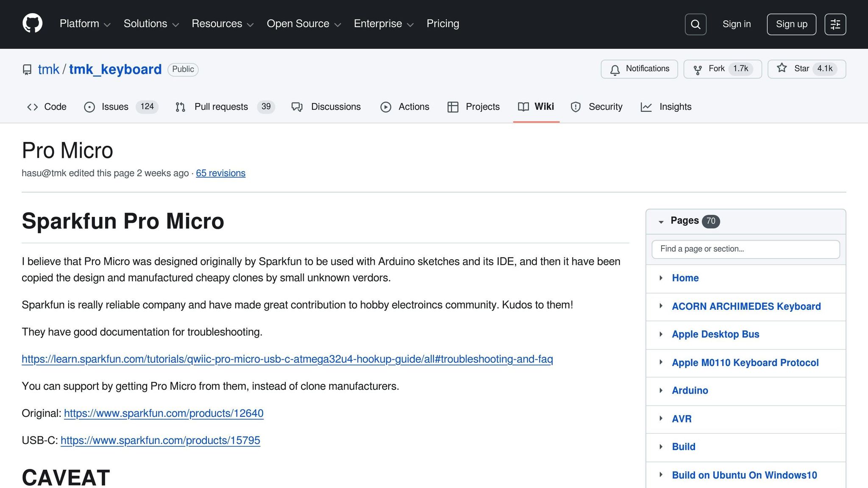Open the appearance settings icon button
This screenshot has width=868, height=488.
coord(835,24)
